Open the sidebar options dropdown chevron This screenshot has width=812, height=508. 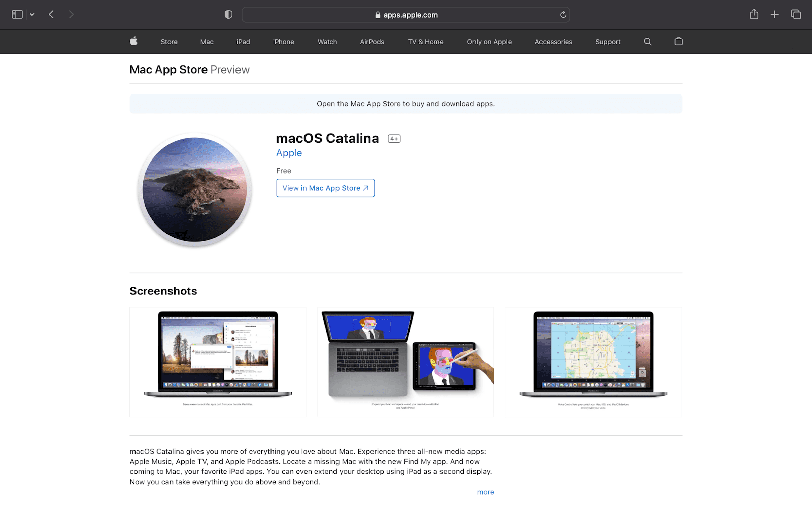32,15
